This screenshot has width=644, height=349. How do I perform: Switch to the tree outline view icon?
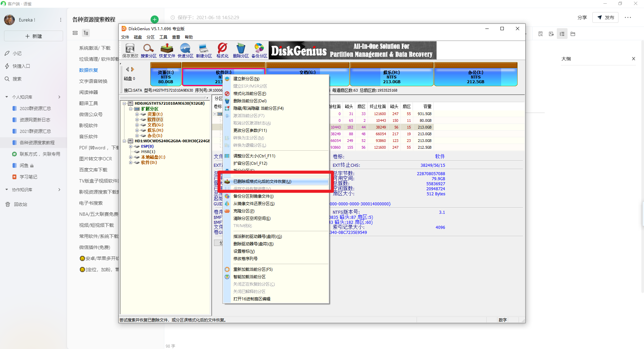click(x=86, y=33)
